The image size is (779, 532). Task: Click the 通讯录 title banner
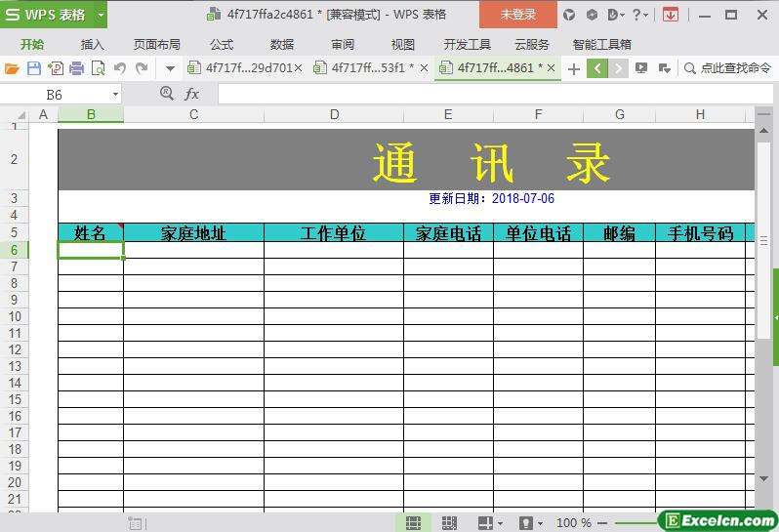406,160
